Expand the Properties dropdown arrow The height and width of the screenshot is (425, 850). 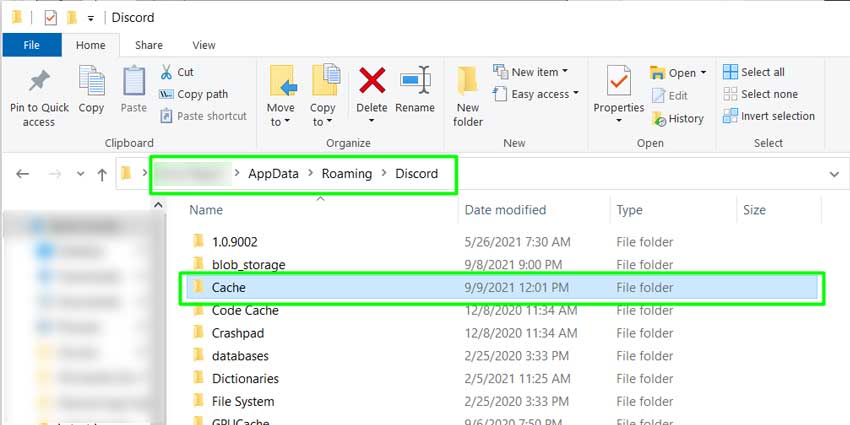(619, 121)
